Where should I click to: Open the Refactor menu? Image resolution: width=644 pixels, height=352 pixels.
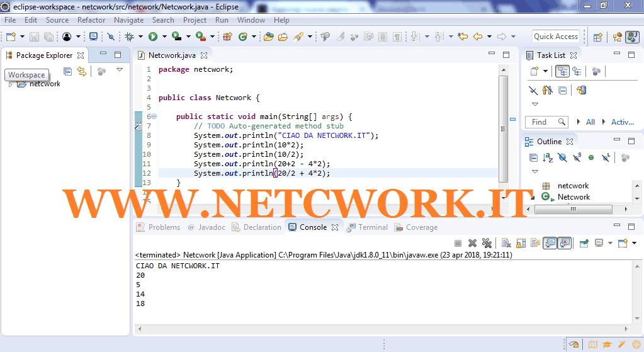point(91,20)
